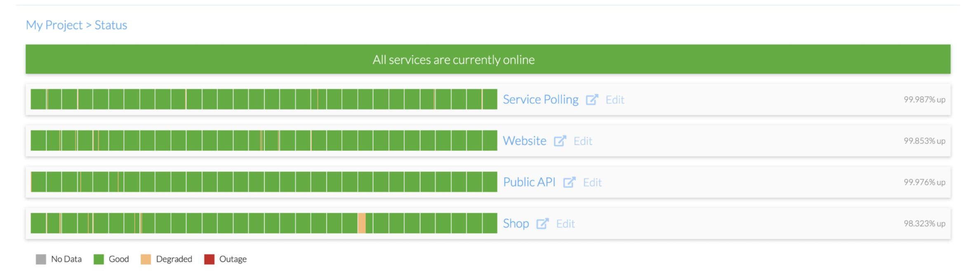The image size is (980, 276).
Task: Click the Shop external link icon
Action: pyautogui.click(x=543, y=224)
